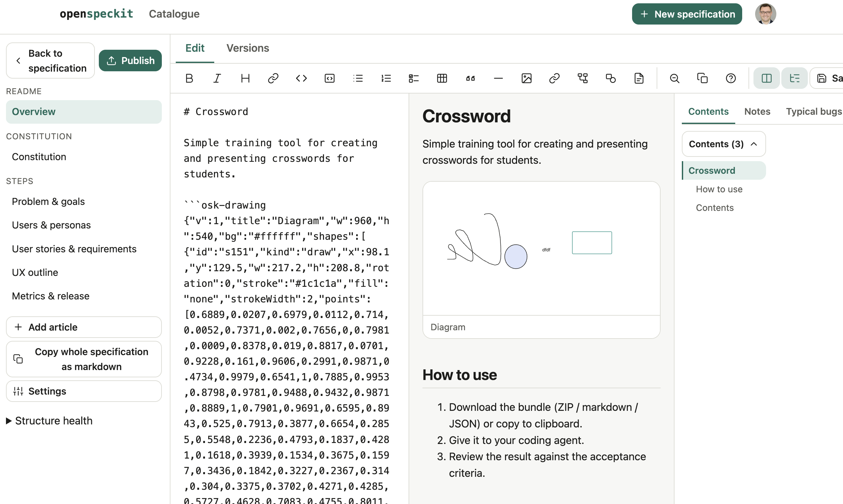Open the UX outline step

coord(84,272)
